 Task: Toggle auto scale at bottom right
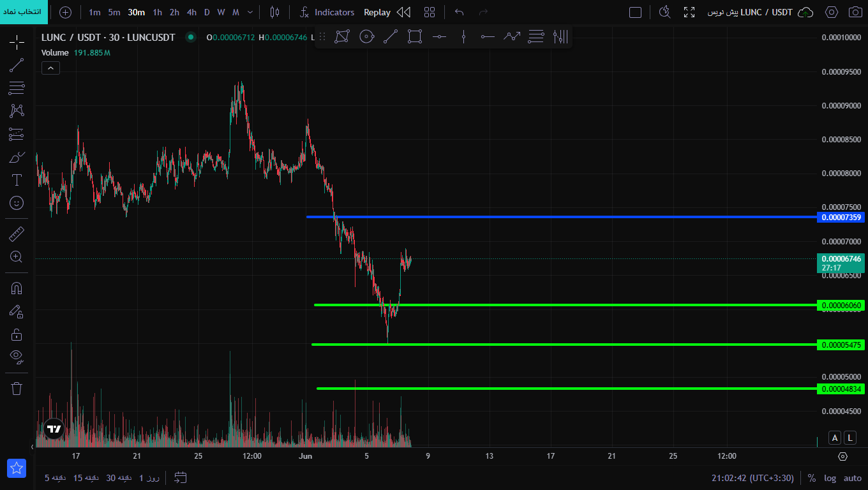pos(853,478)
